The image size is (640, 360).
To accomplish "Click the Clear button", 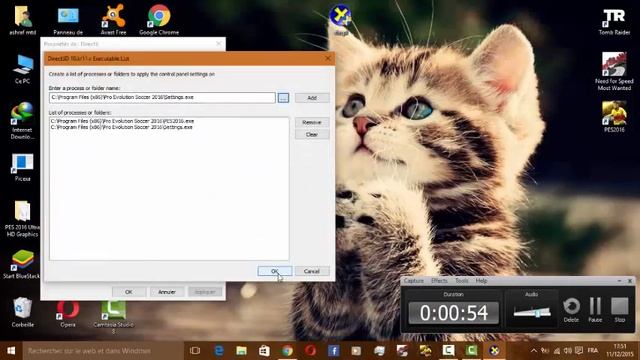I will point(312,134).
